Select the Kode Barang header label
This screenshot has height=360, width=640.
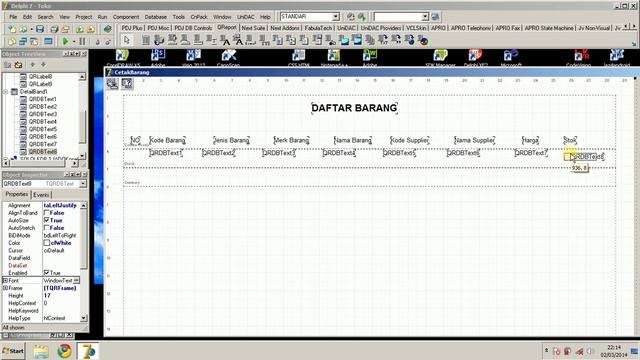coord(167,140)
